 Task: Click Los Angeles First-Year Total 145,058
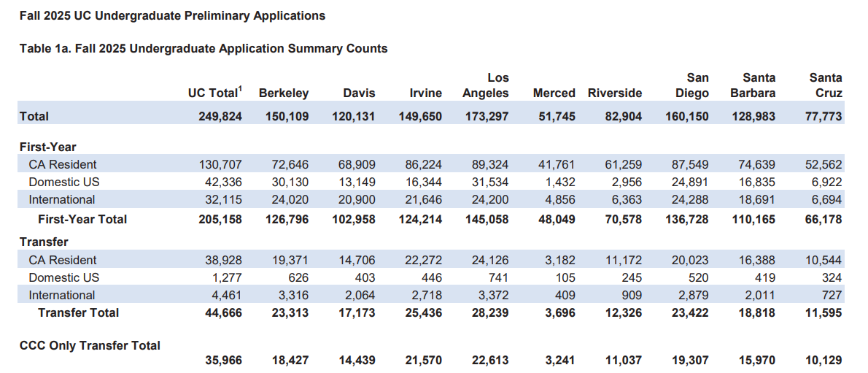coord(487,219)
